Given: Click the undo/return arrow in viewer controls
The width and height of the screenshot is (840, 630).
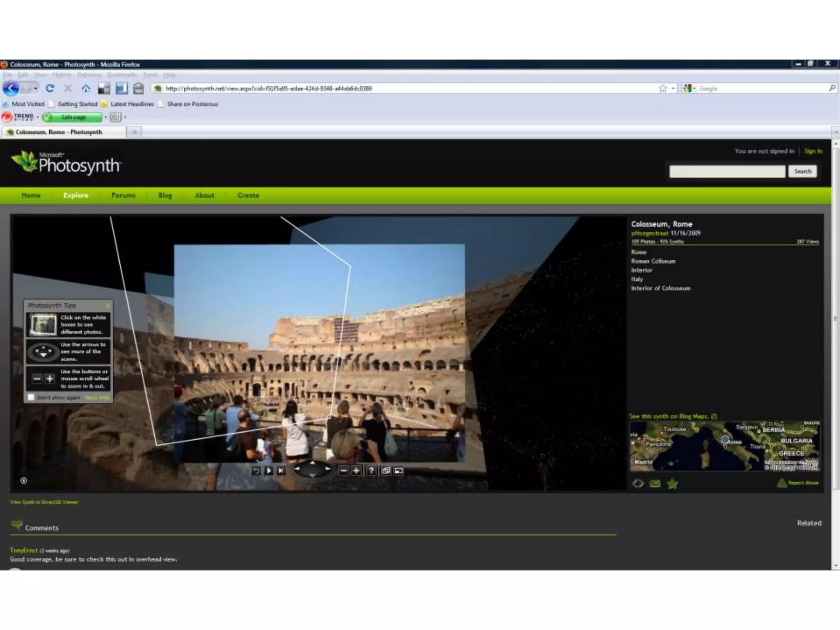Looking at the screenshot, I should [256, 471].
